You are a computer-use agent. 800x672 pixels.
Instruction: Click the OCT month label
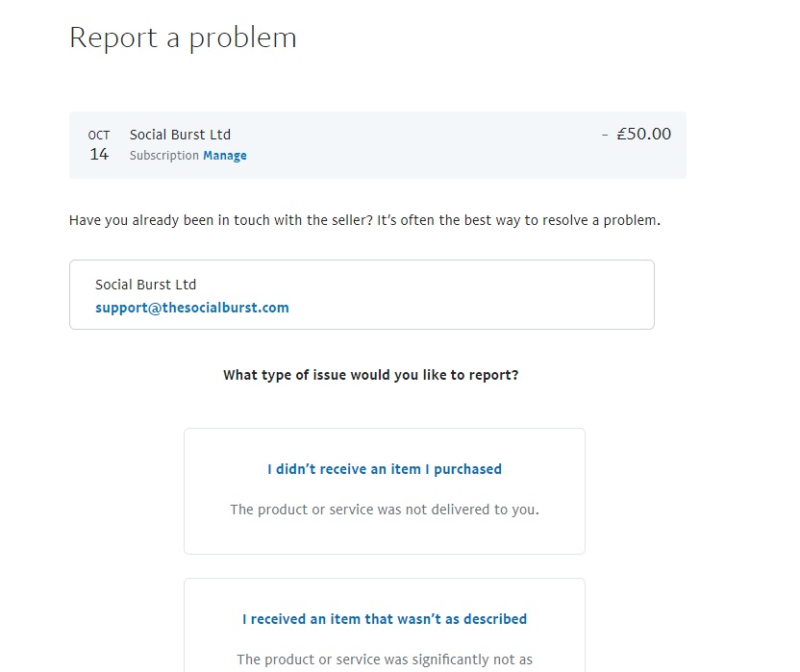99,136
